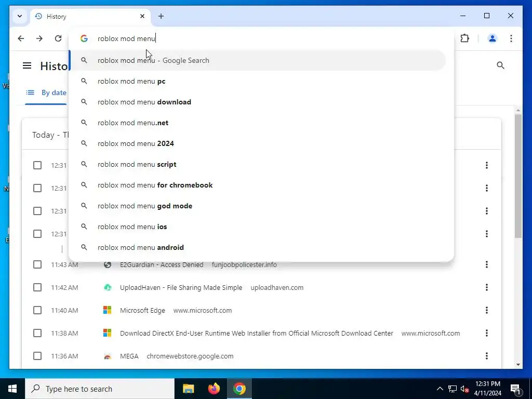532x399 pixels.
Task: Click the browser back arrow
Action: [21, 38]
